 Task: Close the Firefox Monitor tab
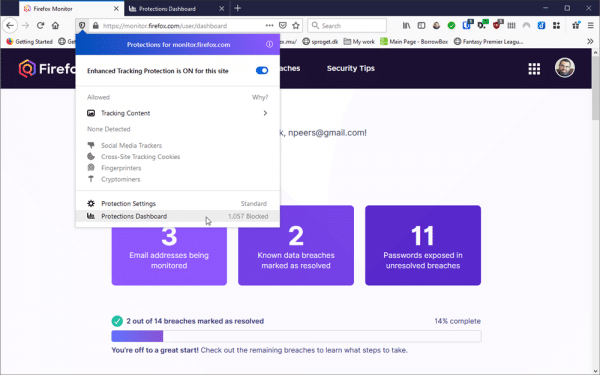[116, 8]
